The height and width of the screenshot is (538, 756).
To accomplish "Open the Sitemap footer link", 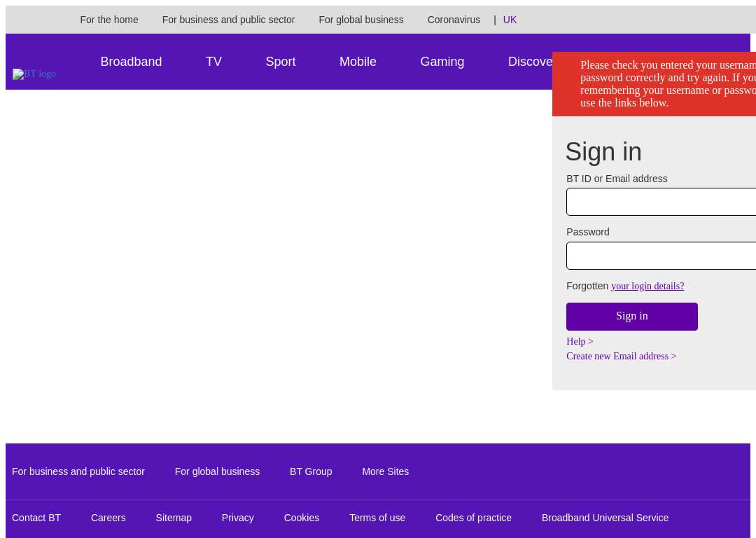I will [x=174, y=518].
